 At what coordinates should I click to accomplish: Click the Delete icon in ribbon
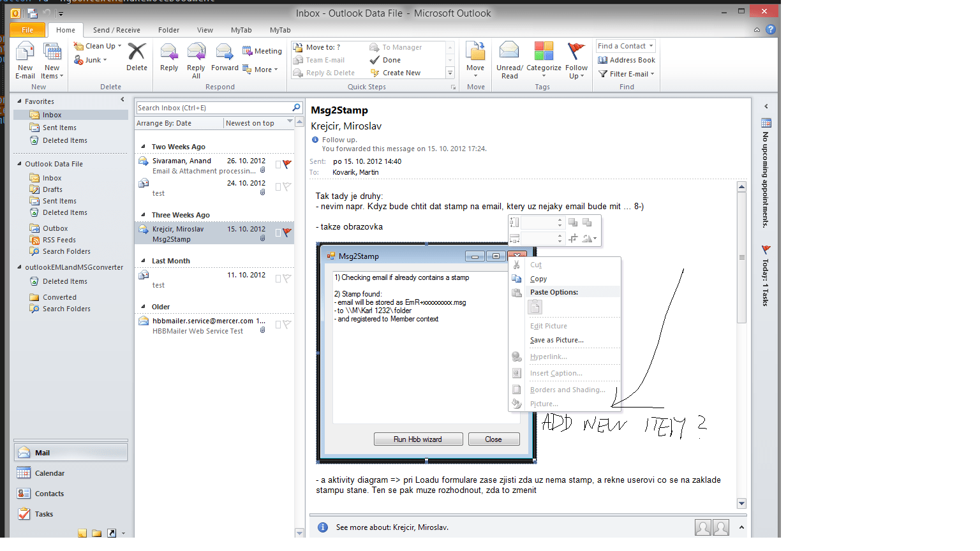click(137, 52)
